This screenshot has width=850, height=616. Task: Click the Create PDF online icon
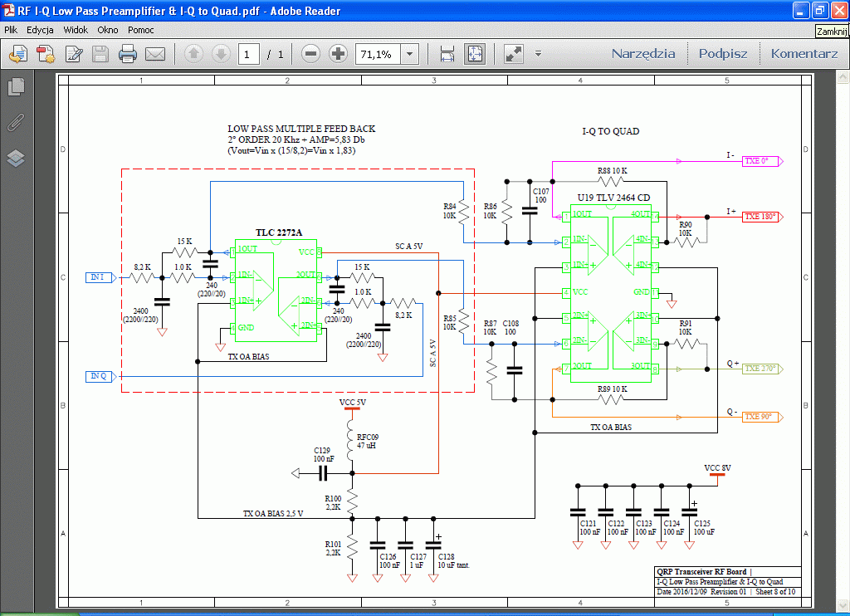point(46,55)
